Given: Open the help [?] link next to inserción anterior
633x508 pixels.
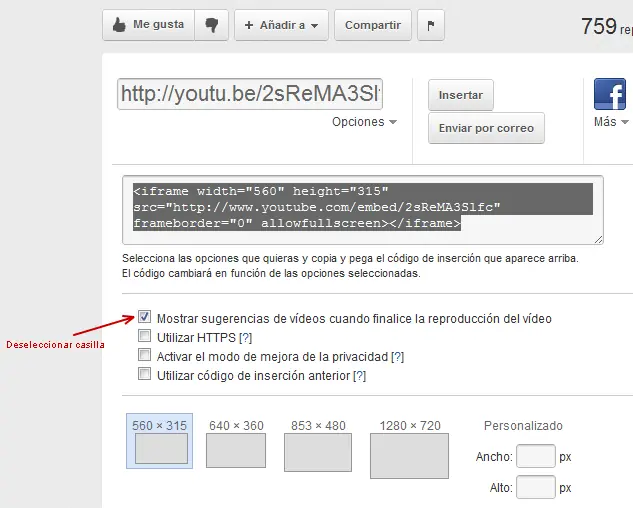Looking at the screenshot, I should pyautogui.click(x=359, y=376).
